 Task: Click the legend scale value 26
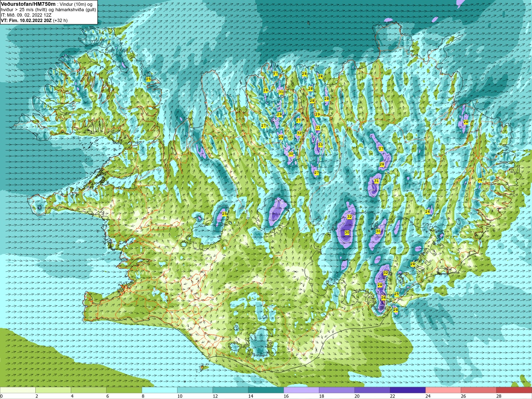click(463, 396)
